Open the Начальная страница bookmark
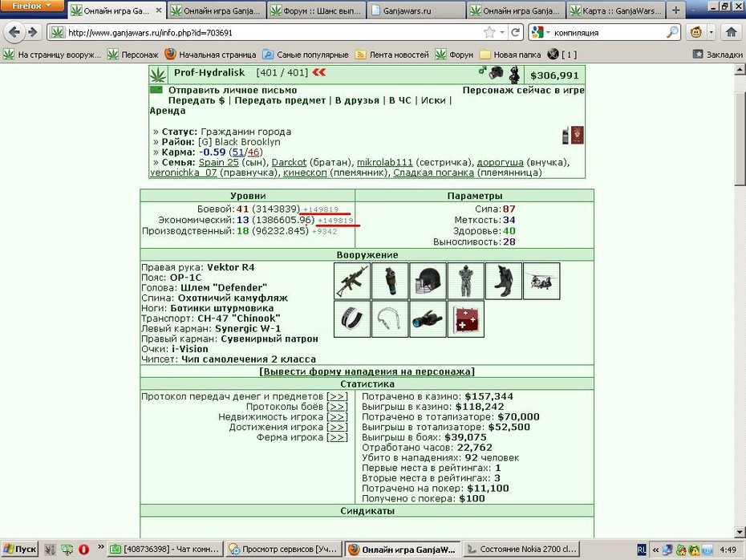Screen dimensions: 746x560 [x=211, y=55]
